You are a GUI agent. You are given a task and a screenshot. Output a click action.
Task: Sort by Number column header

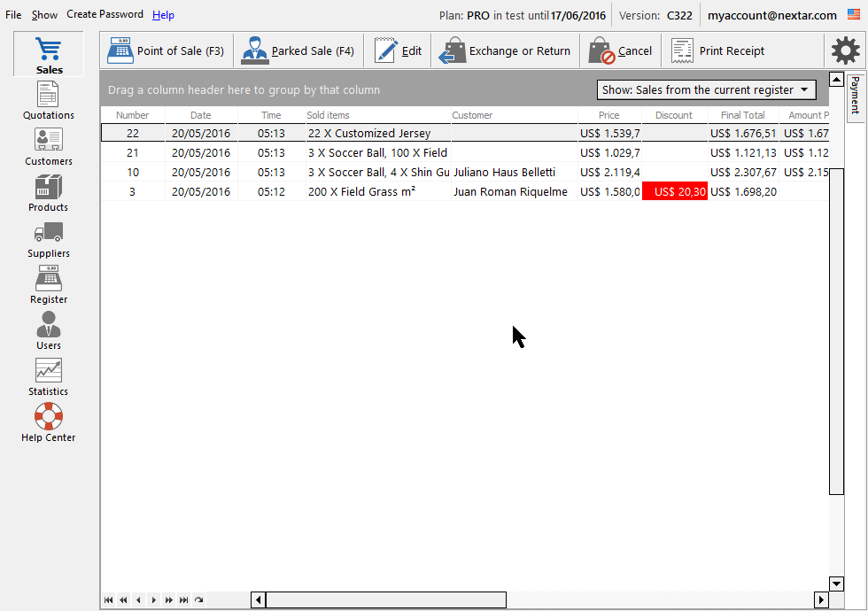(132, 115)
